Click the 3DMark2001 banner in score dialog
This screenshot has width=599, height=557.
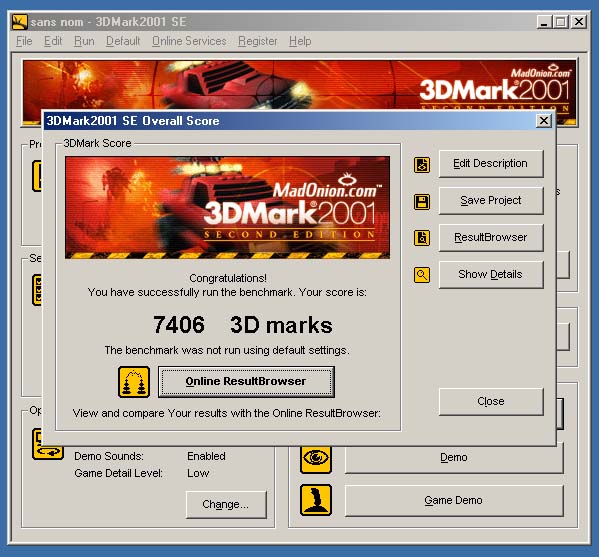tap(227, 207)
